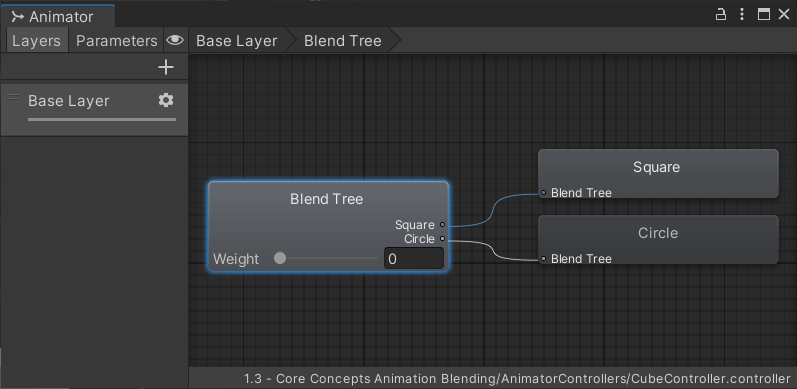Toggle the eye visibility icon

click(x=175, y=41)
